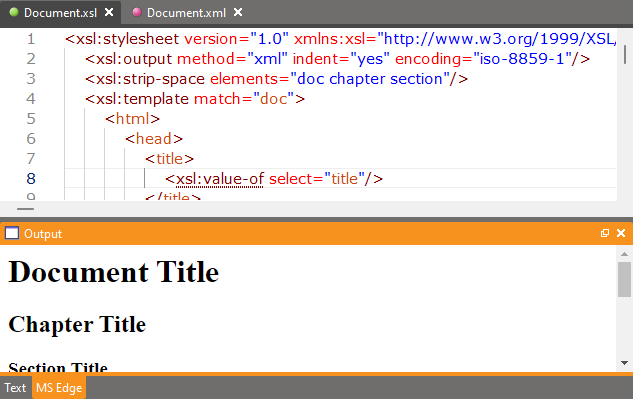This screenshot has width=633, height=399.
Task: Switch to the Document.xml tab
Action: tap(186, 13)
